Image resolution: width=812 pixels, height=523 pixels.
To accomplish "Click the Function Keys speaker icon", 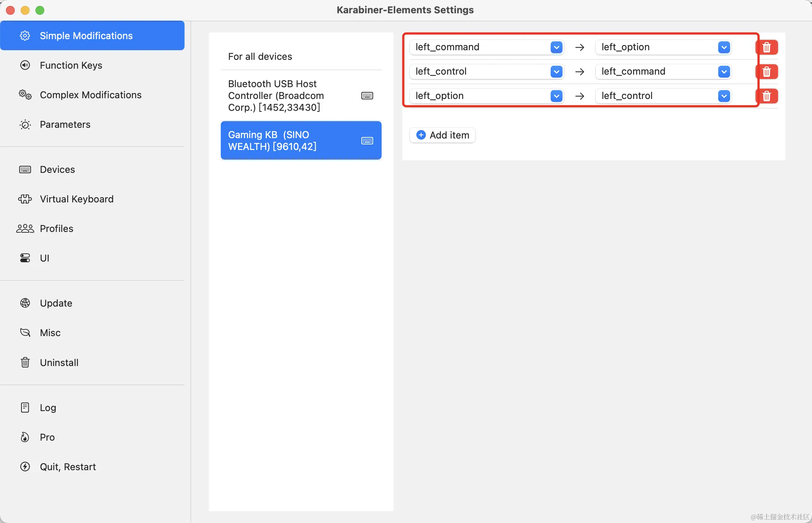I will [25, 65].
